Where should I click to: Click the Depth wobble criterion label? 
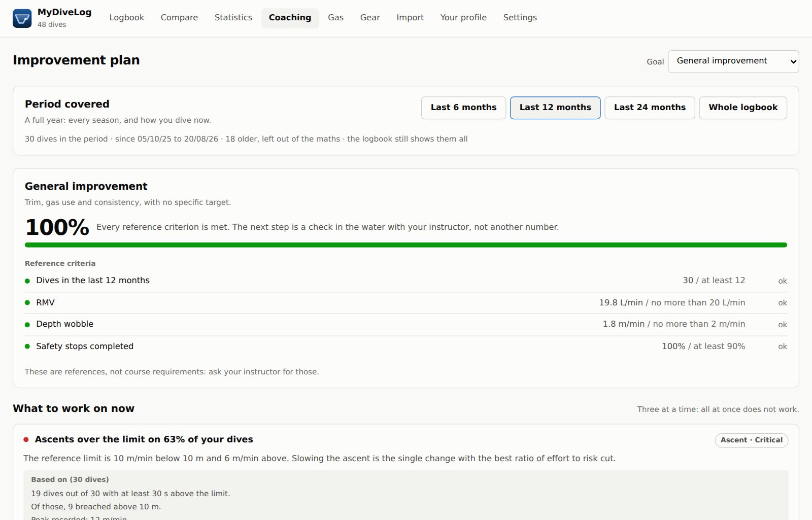coord(65,324)
